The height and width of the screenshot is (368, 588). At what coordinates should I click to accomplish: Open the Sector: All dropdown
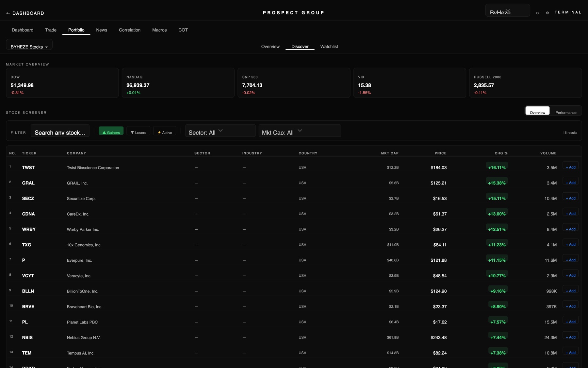220,131
